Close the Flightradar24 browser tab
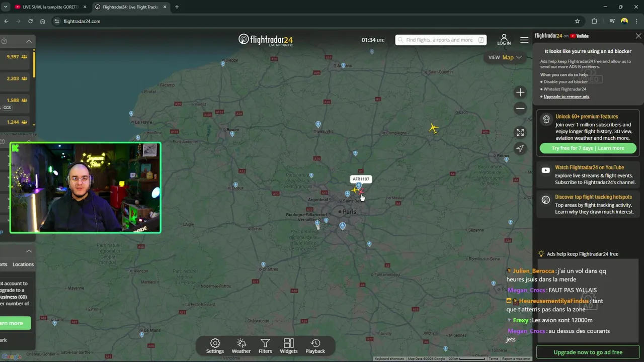Viewport: 644px width, 362px height. click(164, 7)
